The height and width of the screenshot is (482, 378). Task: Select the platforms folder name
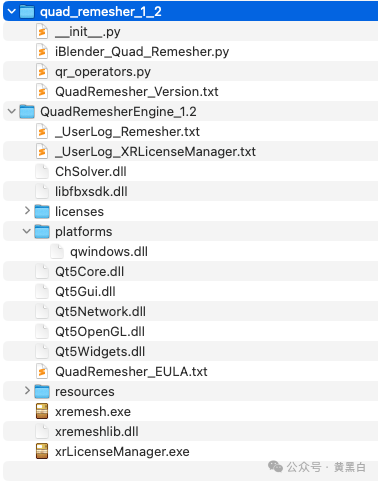[x=84, y=232]
